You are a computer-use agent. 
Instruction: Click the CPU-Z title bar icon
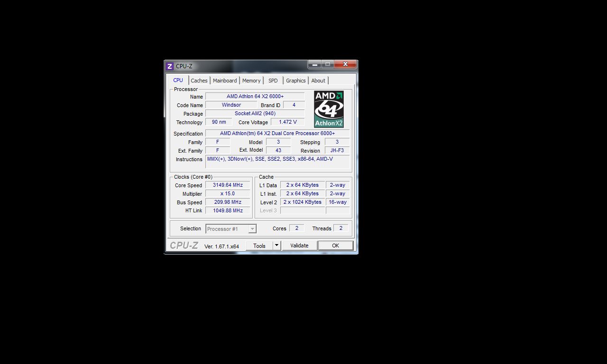pos(170,66)
